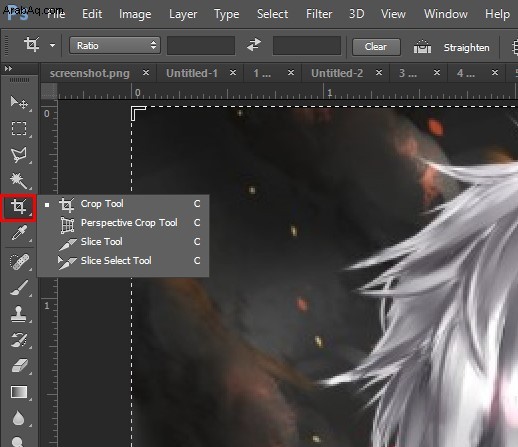This screenshot has height=447, width=518.
Task: Select the Eraser tool
Action: click(19, 366)
